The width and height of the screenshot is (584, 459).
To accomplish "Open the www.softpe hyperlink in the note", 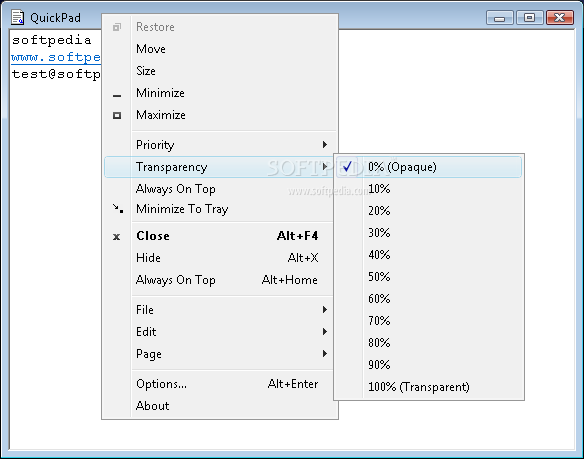I will [56, 57].
